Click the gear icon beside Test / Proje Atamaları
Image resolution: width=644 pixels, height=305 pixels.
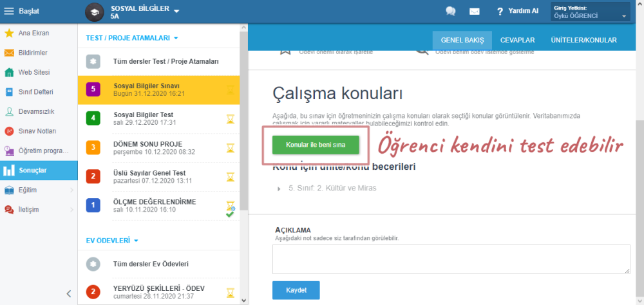coord(93,62)
